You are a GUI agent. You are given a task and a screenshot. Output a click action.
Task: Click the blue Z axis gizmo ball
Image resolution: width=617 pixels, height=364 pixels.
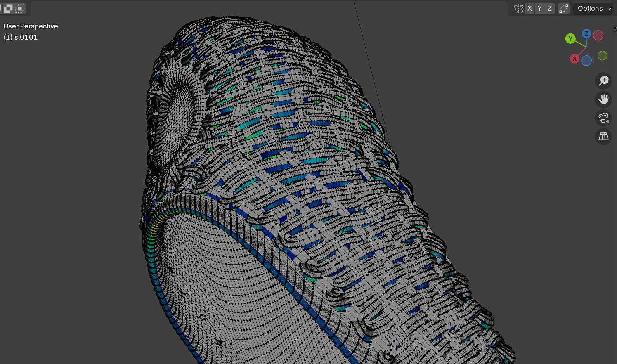pyautogui.click(x=586, y=34)
